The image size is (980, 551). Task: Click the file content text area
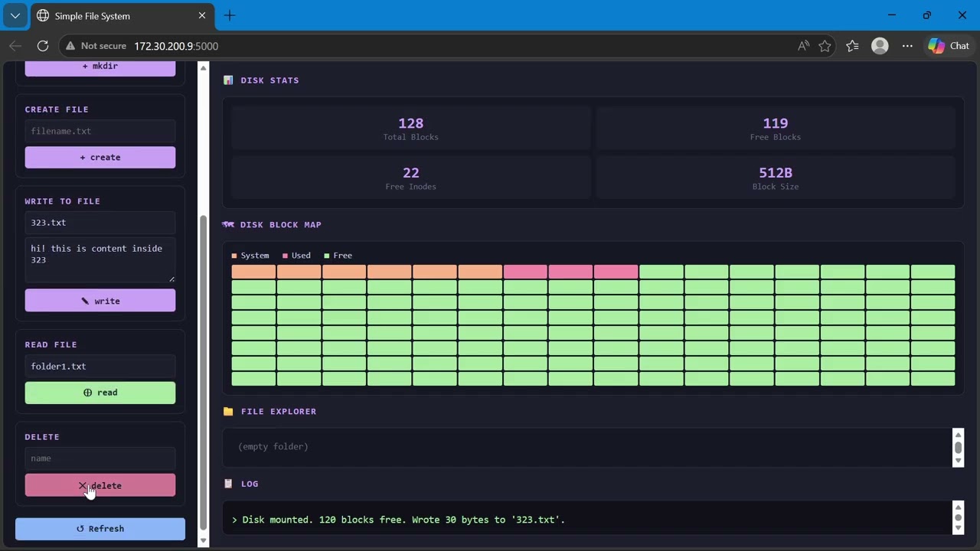tap(100, 260)
